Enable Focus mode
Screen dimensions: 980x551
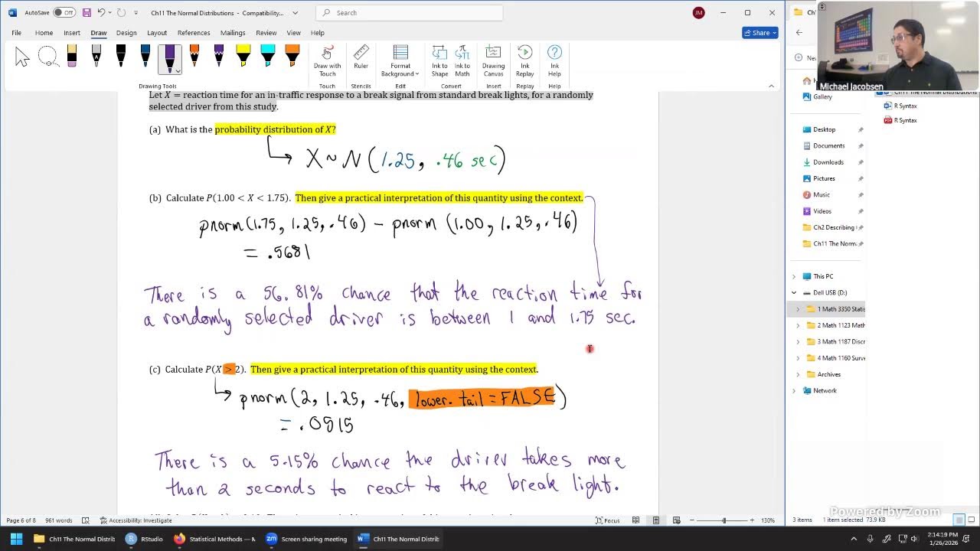click(608, 520)
